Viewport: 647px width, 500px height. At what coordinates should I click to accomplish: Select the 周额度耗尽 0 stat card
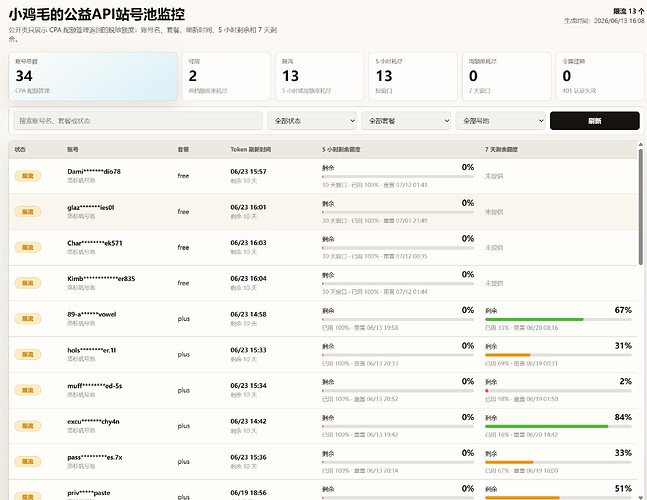tap(507, 76)
